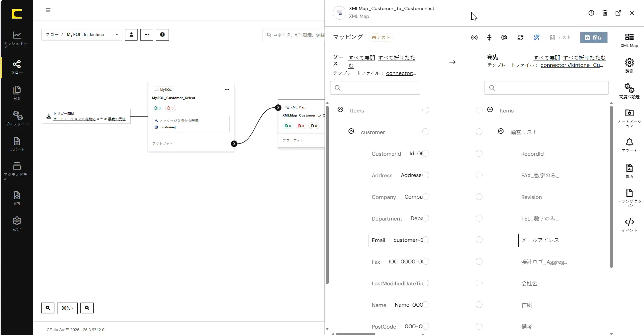Screen dimensions: 644x335
Task: Select source radio for customer row
Action: point(426,132)
